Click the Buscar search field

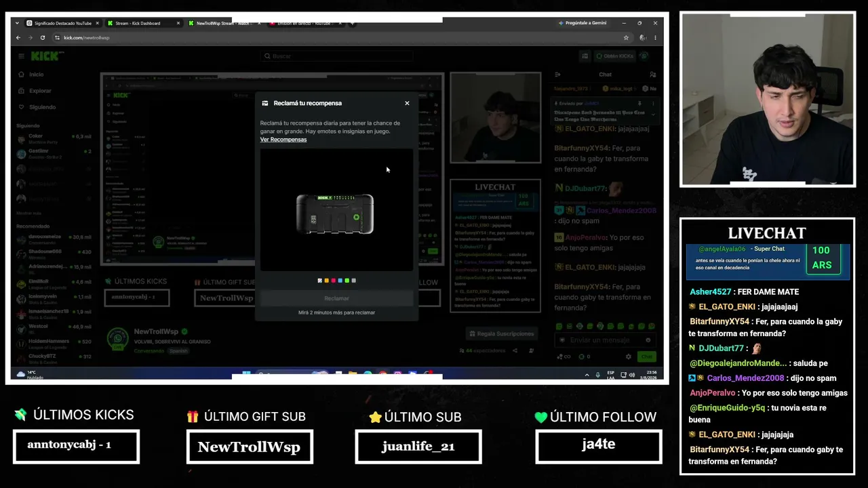[x=337, y=56]
